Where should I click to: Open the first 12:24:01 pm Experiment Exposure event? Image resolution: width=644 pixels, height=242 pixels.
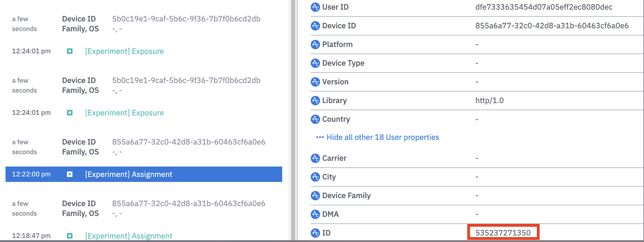124,51
